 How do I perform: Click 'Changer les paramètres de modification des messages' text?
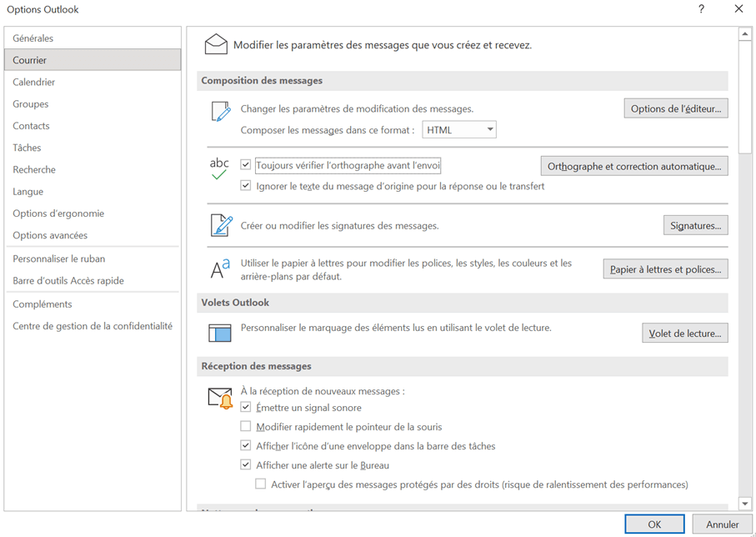(358, 108)
